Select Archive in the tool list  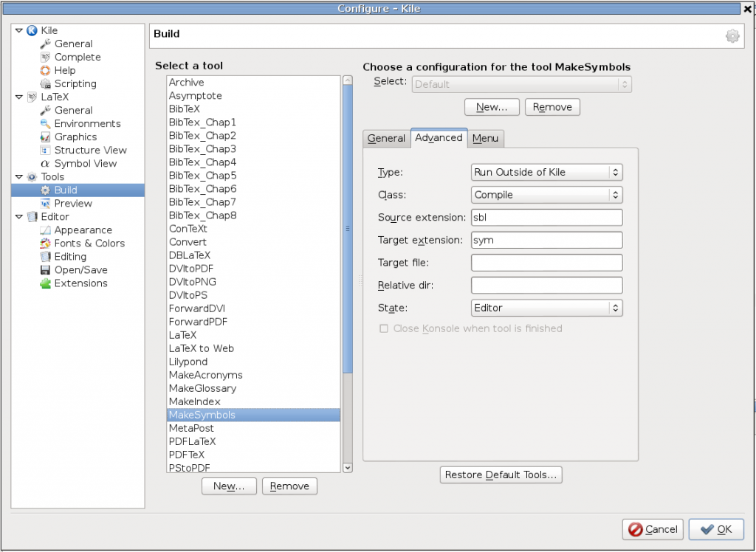[254, 83]
